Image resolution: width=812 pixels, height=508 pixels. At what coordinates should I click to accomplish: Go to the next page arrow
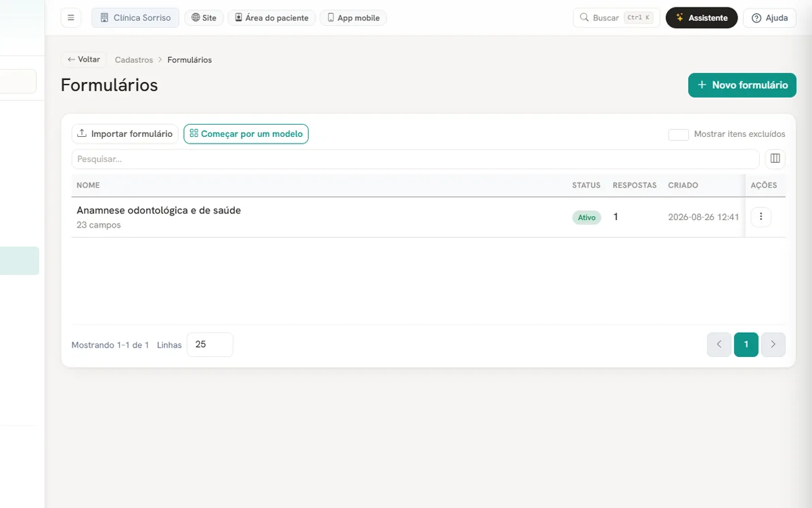point(773,345)
